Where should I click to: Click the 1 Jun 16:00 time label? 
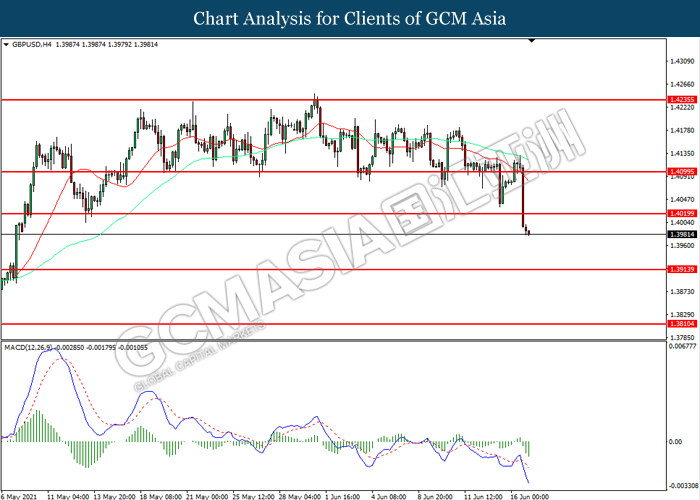click(x=342, y=496)
